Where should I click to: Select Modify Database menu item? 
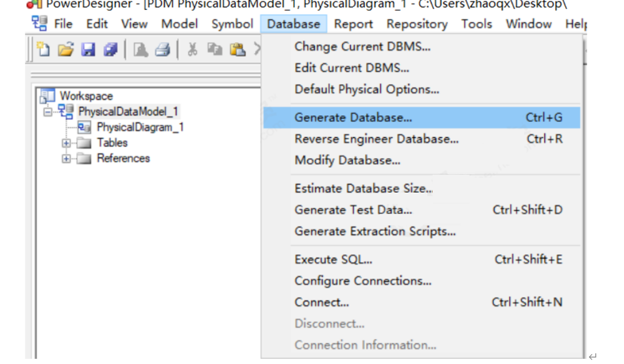tap(421, 161)
